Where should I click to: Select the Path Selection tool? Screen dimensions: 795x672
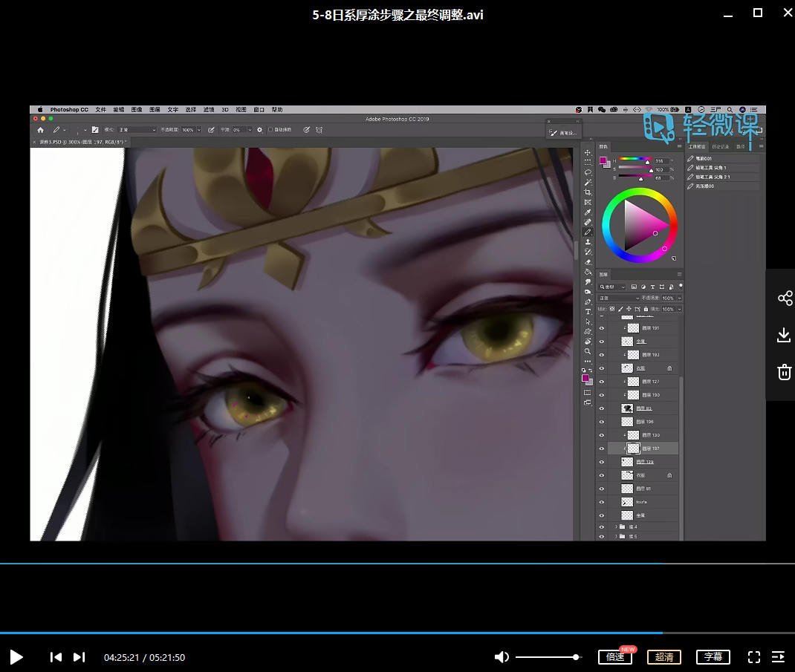pos(588,322)
